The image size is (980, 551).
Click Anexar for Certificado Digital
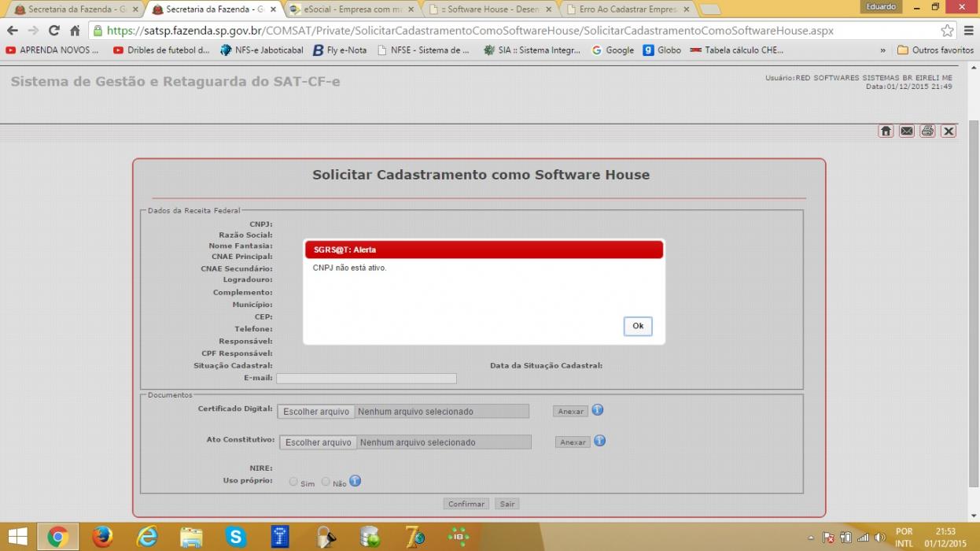tap(570, 412)
